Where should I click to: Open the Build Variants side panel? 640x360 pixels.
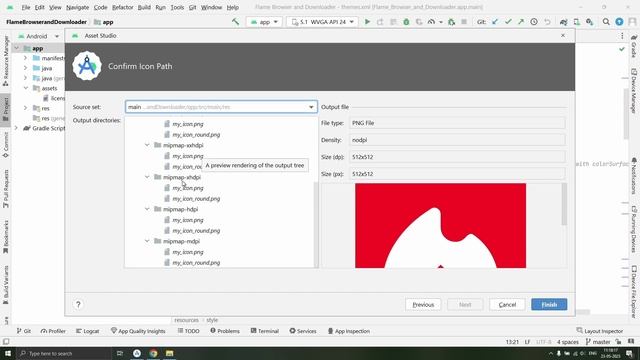coord(6,285)
